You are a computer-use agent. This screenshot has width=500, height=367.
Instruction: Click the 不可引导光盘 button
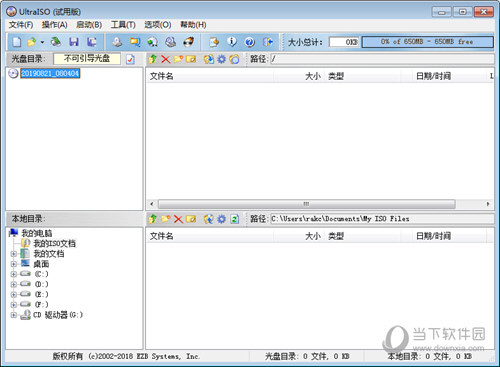(87, 59)
